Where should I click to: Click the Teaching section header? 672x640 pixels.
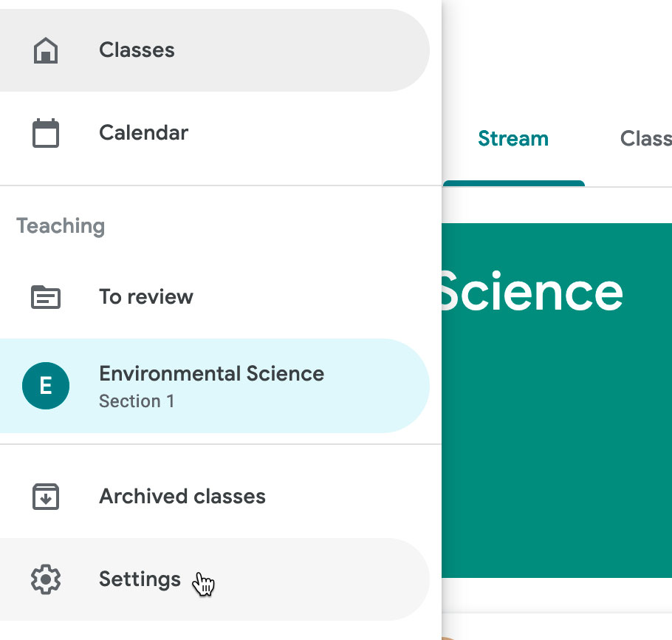pos(60,225)
